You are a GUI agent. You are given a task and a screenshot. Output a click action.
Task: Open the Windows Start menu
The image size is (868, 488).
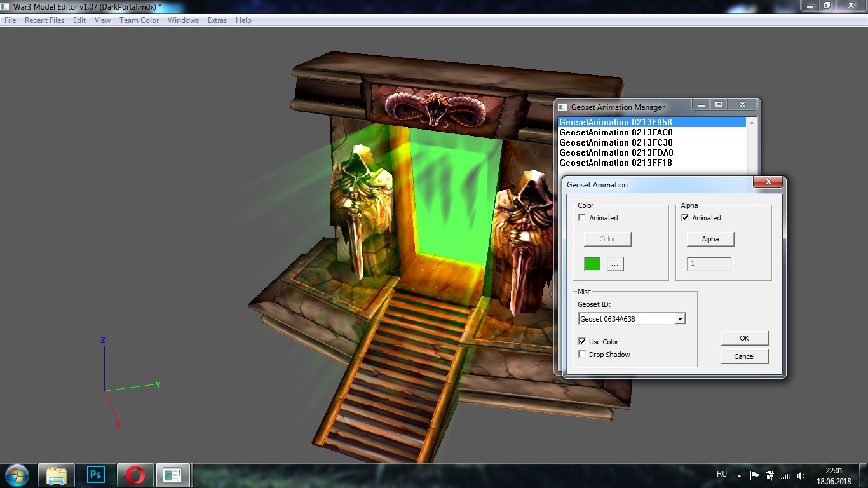[17, 475]
